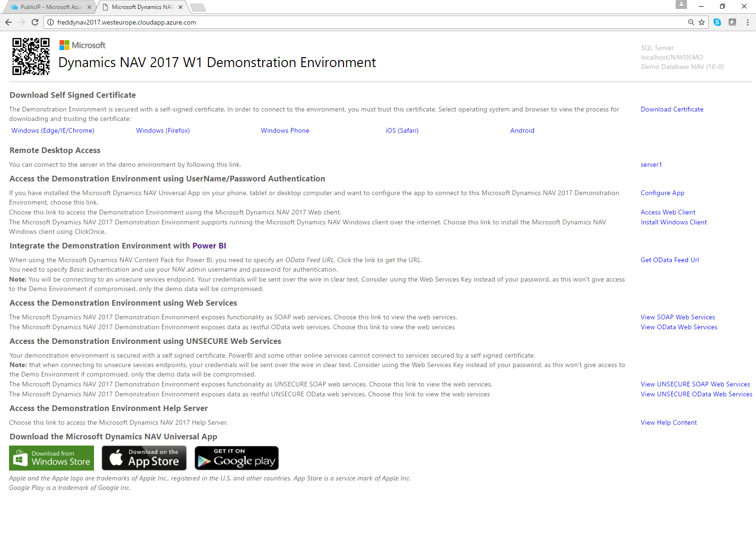Click the zoom magnifier icon in address bar

(691, 22)
